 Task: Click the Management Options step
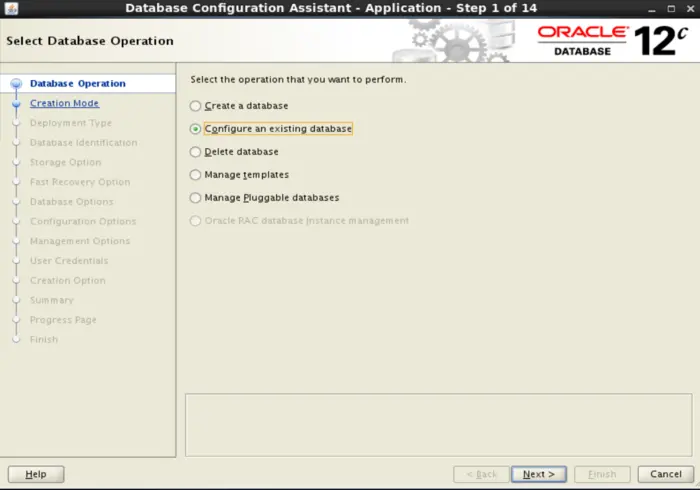(x=80, y=241)
